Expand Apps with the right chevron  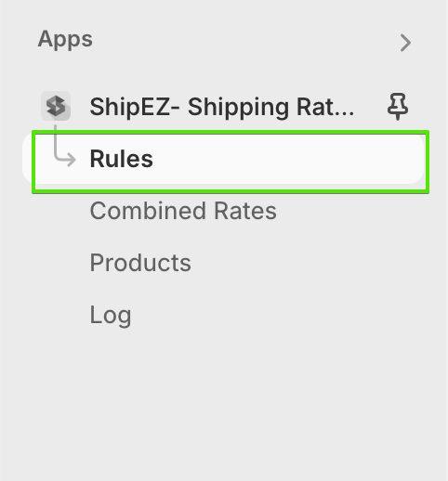[x=405, y=43]
